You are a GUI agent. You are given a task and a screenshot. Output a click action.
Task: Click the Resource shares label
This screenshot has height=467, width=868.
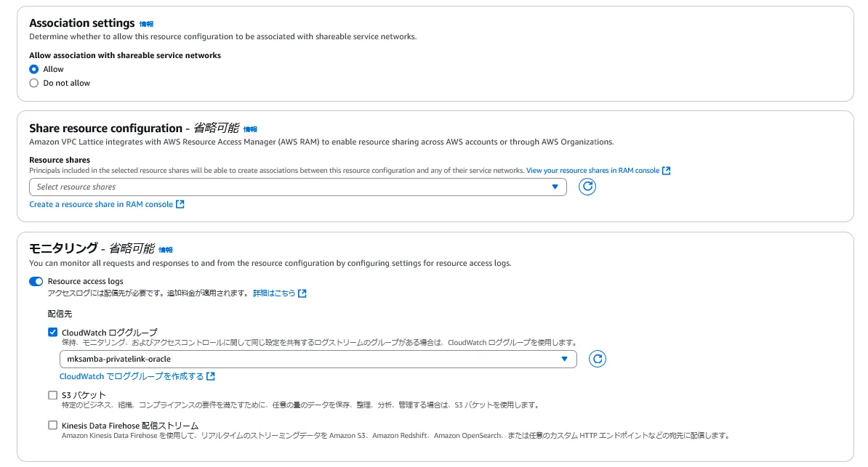tap(59, 160)
